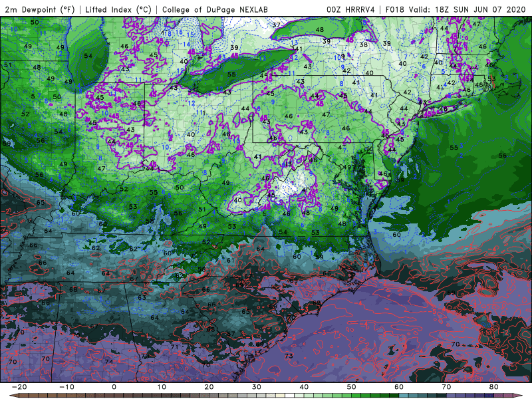Click the dewpoint value 58 on the map
The image size is (532, 399).
click(x=150, y=221)
